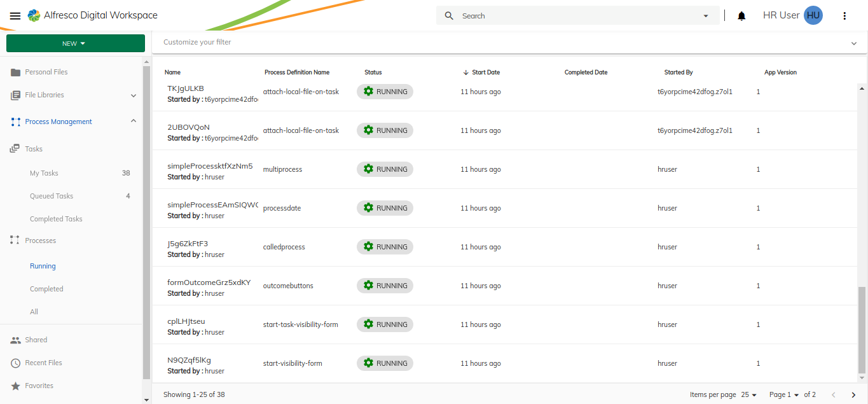Click the Favorites star icon
The image size is (868, 404).
pos(15,385)
